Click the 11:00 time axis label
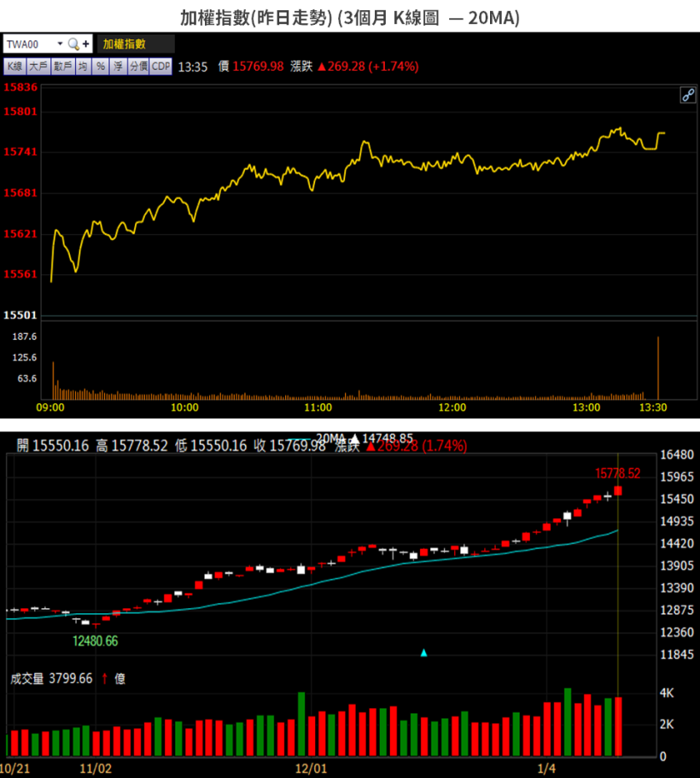The height and width of the screenshot is (778, 700). click(318, 408)
